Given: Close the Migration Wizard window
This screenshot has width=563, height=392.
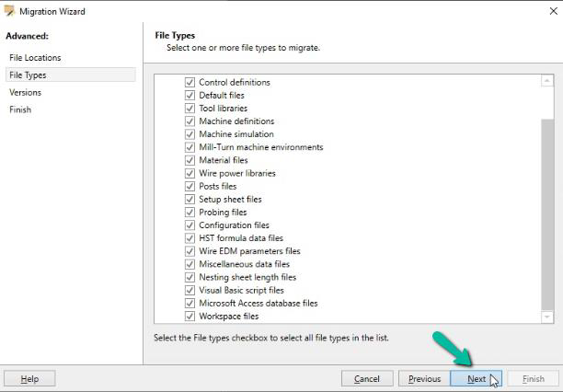Looking at the screenshot, I should pyautogui.click(x=553, y=11).
